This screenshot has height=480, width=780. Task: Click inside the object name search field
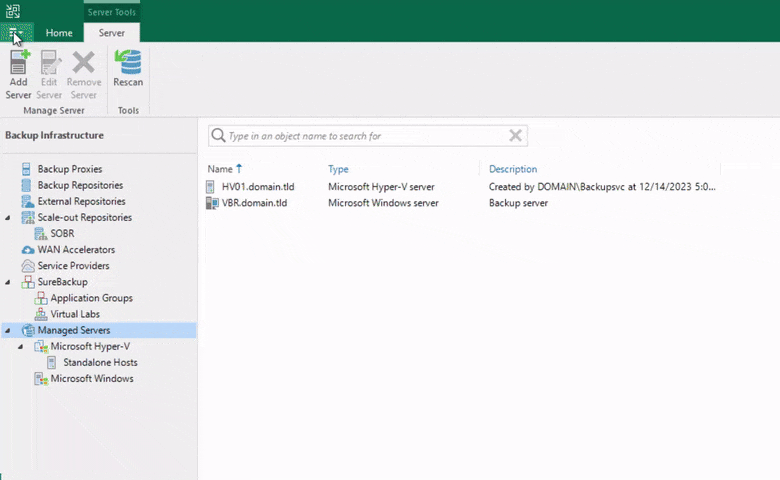[367, 136]
